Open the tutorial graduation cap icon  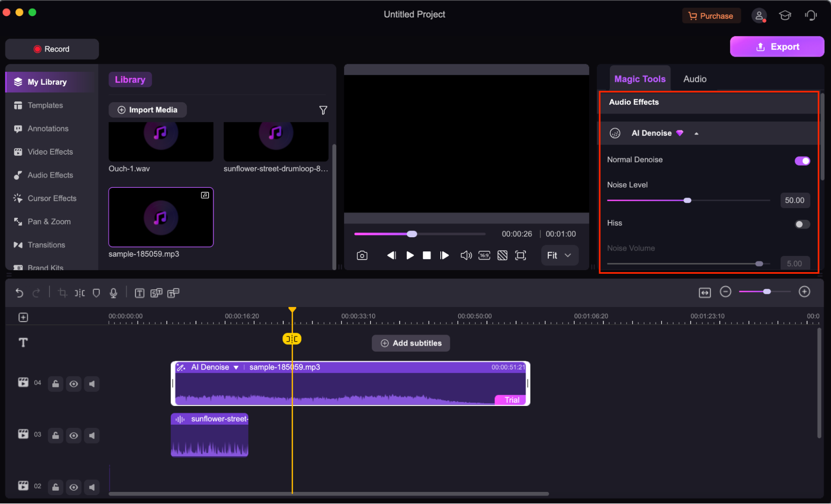coord(785,16)
